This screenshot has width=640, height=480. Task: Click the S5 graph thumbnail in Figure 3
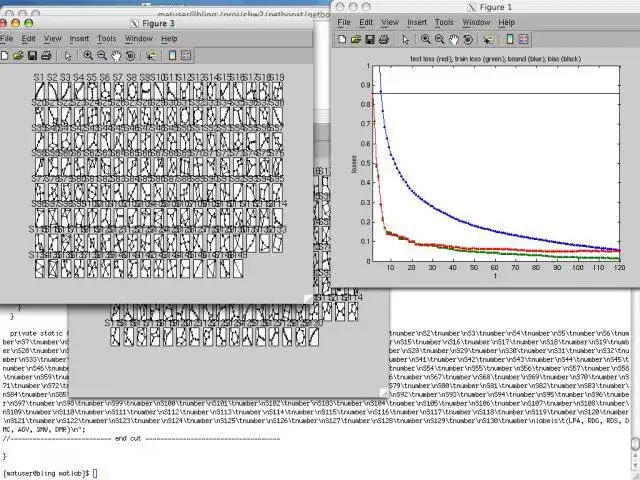pos(92,91)
